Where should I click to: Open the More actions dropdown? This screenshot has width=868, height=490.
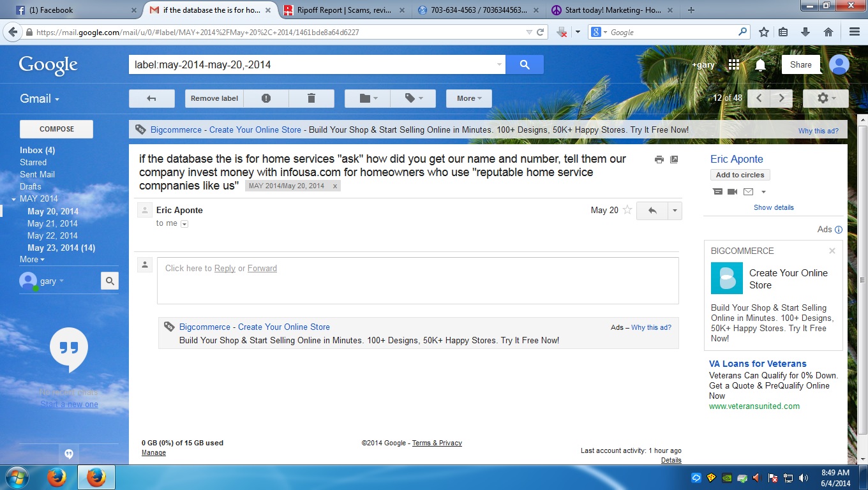pos(469,98)
